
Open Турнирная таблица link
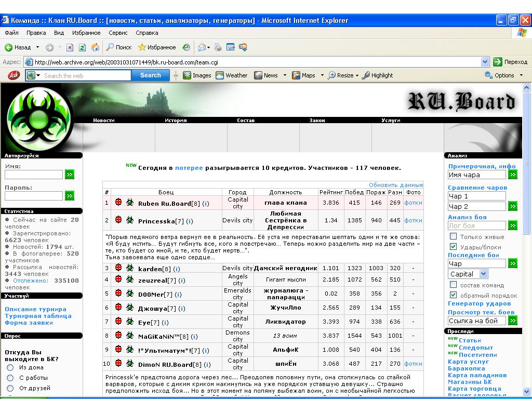tap(38, 316)
